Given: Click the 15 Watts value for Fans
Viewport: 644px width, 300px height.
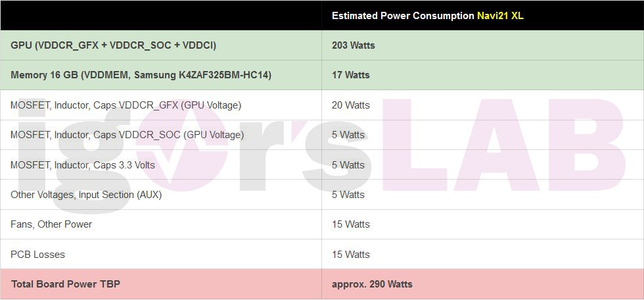Looking at the screenshot, I should pyautogui.click(x=351, y=224).
